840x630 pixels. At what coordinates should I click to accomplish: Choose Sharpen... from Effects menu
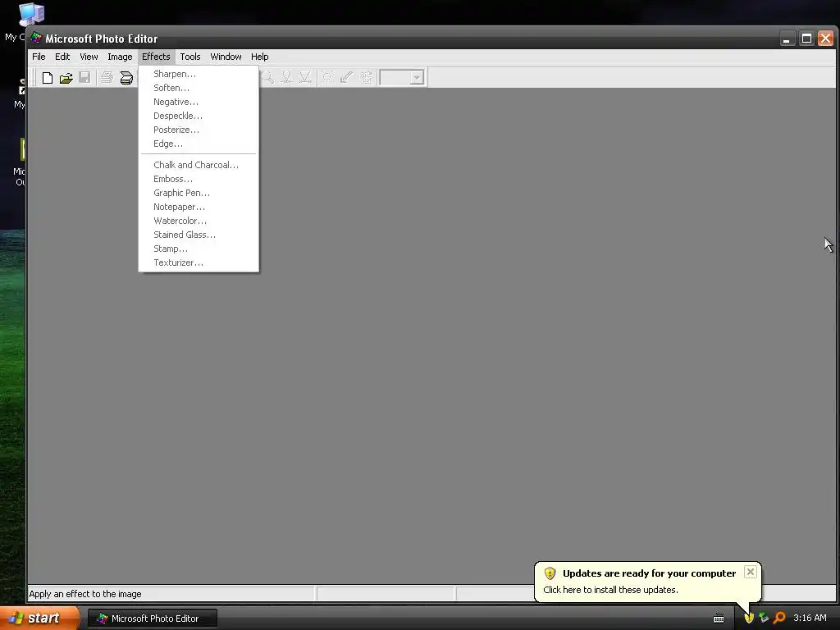pyautogui.click(x=199, y=74)
